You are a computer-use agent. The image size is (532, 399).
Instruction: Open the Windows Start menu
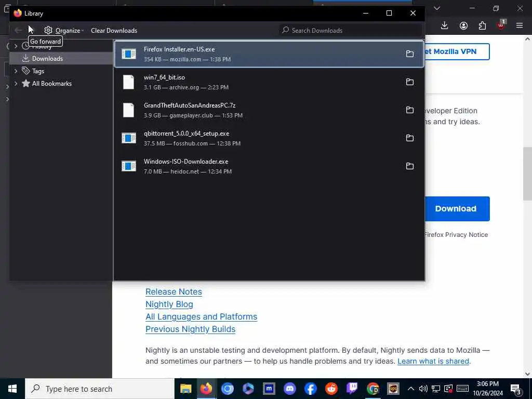(12, 389)
